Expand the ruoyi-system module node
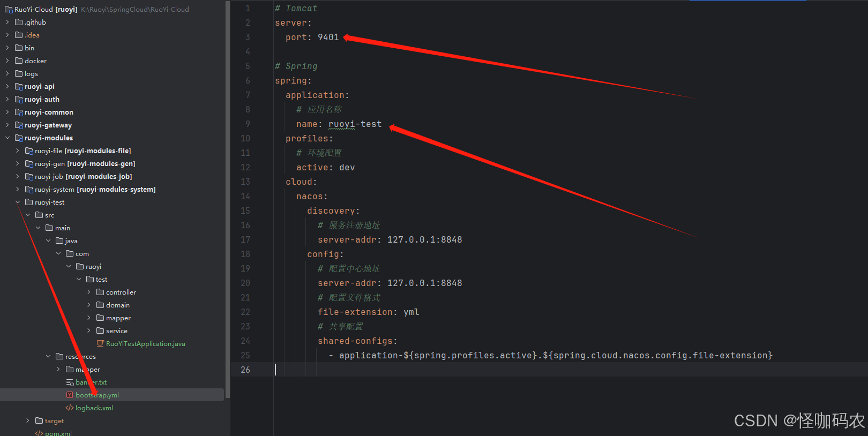This screenshot has height=436, width=868. [x=18, y=189]
